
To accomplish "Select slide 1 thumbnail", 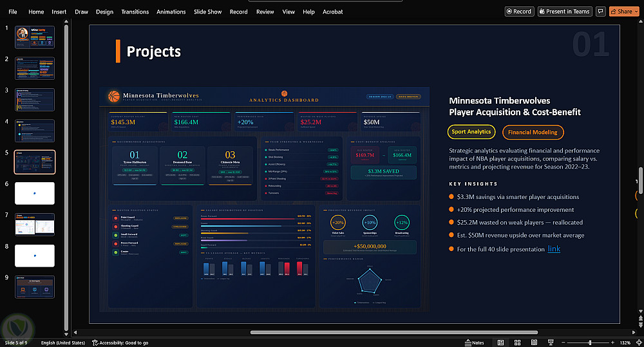I will [35, 37].
